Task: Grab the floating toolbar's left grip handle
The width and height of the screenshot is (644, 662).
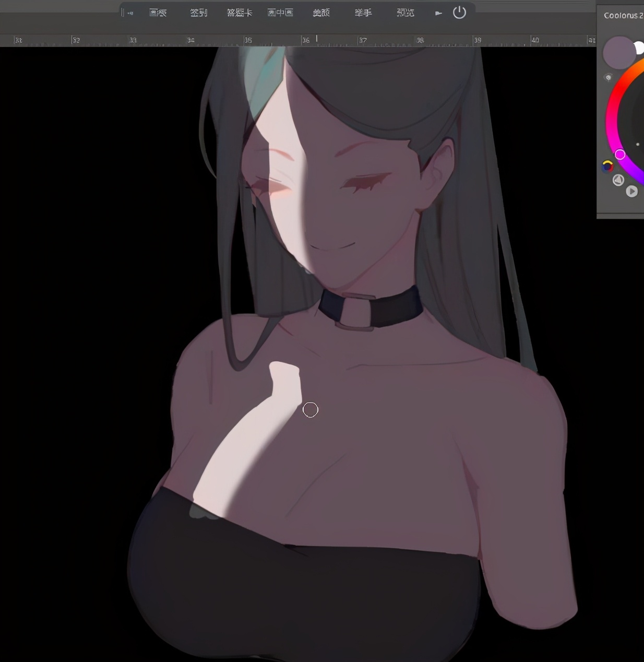Action: (123, 13)
